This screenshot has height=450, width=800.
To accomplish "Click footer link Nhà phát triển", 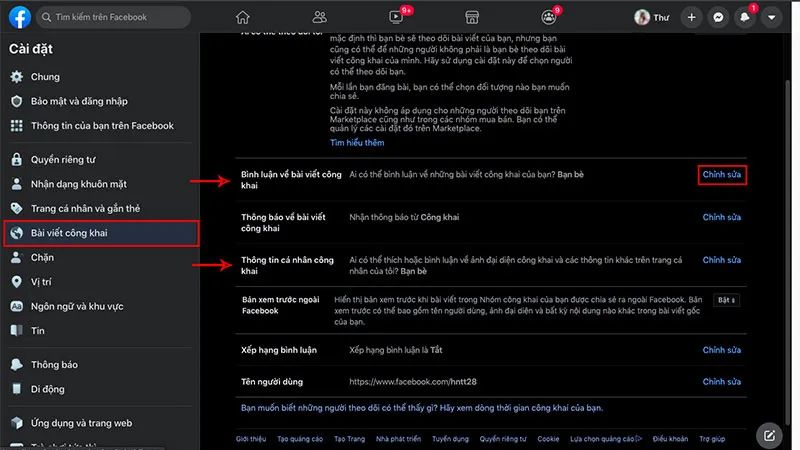I will pyautogui.click(x=398, y=439).
